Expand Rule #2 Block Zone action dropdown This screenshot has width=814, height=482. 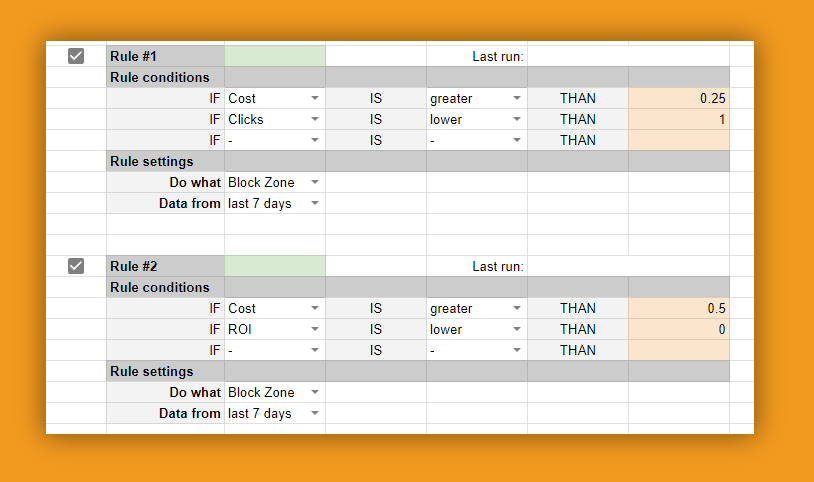tap(315, 392)
